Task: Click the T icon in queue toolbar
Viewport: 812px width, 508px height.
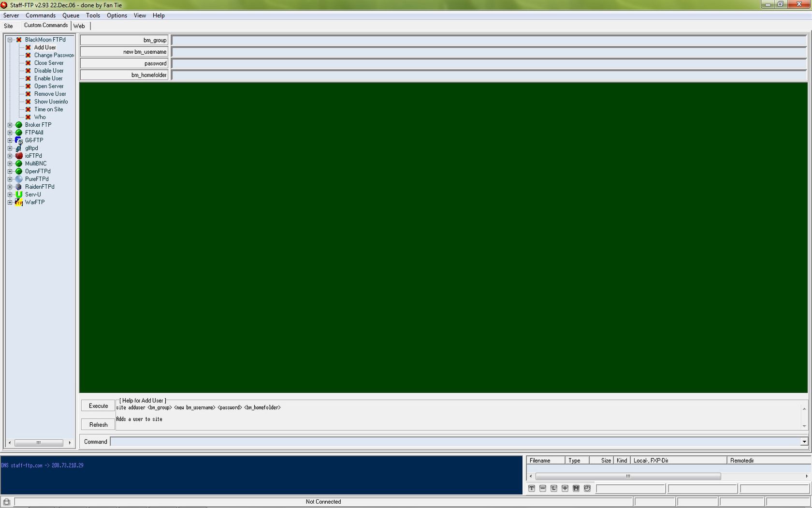Action: (532, 488)
